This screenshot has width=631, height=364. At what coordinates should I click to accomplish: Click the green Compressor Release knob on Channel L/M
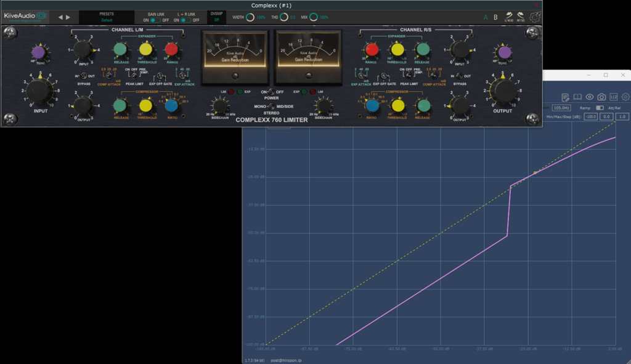(x=120, y=105)
